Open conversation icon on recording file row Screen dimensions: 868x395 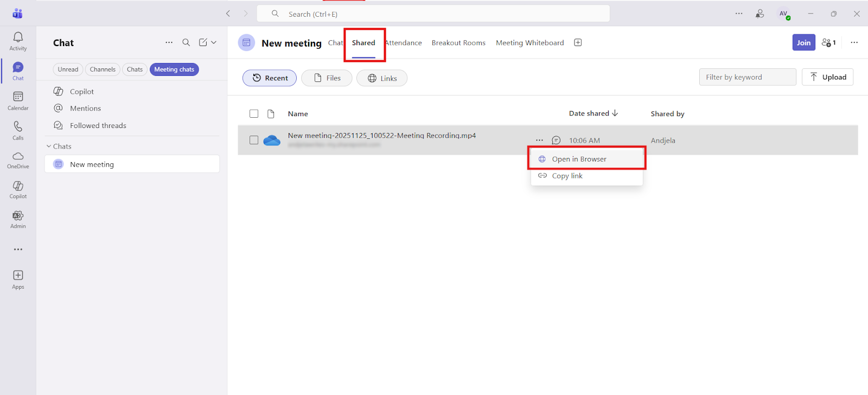[556, 141]
